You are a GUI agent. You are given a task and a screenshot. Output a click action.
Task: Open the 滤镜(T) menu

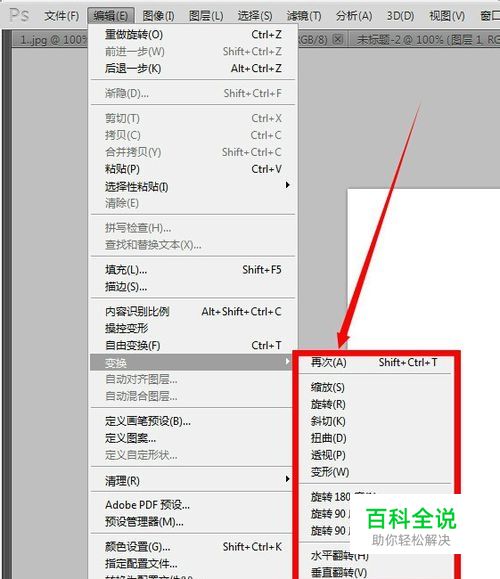[x=304, y=16]
